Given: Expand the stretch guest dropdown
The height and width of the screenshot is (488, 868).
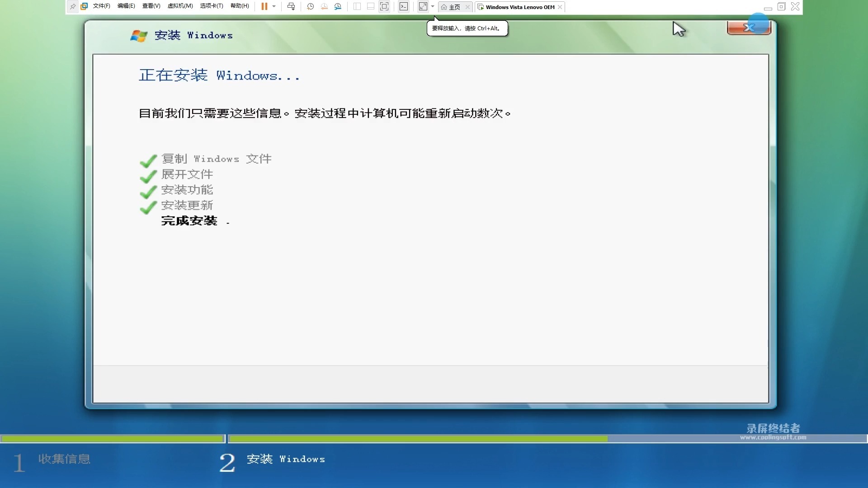Looking at the screenshot, I should [432, 6].
